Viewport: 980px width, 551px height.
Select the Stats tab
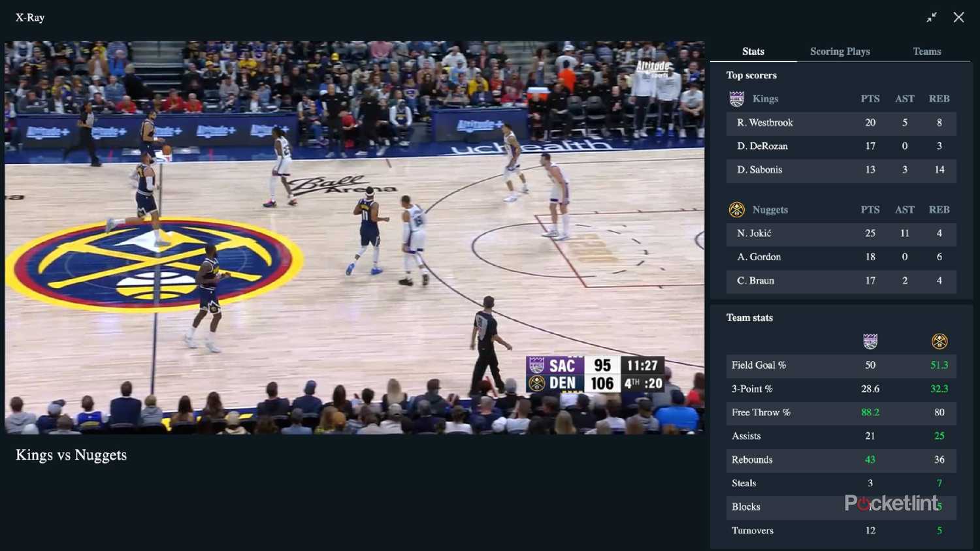pos(753,51)
